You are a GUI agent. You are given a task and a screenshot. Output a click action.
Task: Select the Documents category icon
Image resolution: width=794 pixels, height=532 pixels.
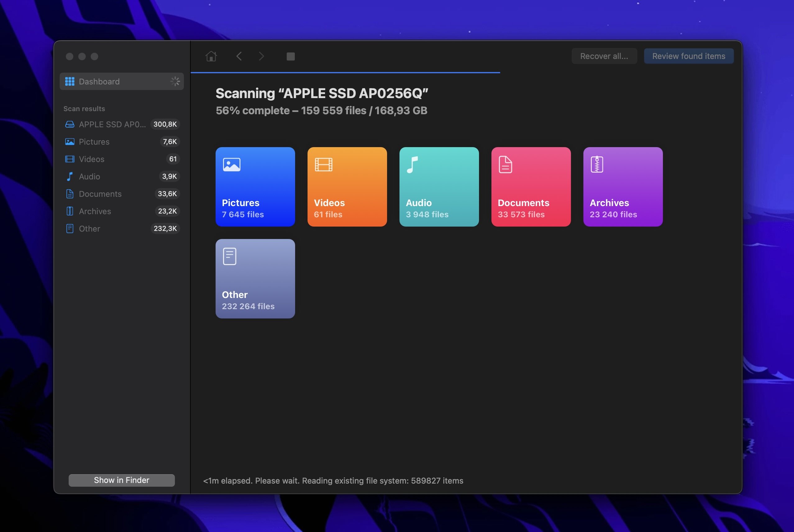[505, 165]
